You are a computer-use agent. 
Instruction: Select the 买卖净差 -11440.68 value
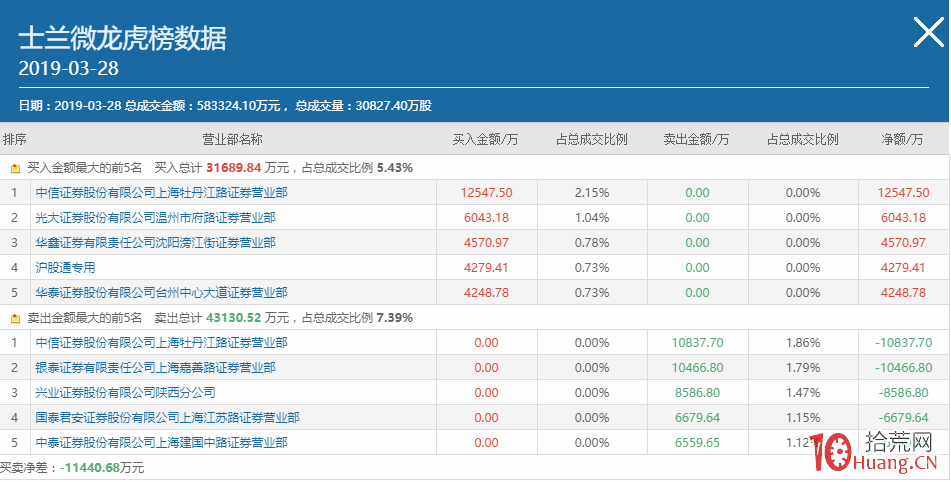point(89,468)
